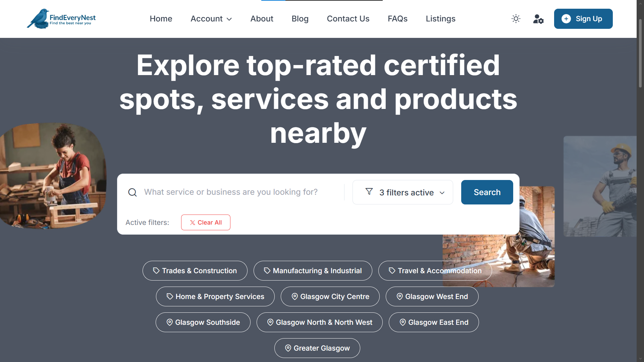Screen dimensions: 644x362
Task: Click the service search input field
Action: click(x=235, y=192)
